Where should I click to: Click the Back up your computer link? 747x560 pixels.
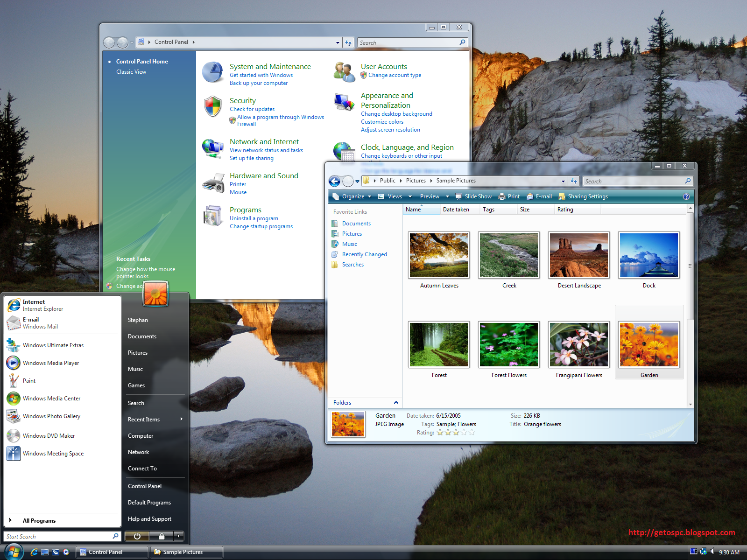[259, 83]
